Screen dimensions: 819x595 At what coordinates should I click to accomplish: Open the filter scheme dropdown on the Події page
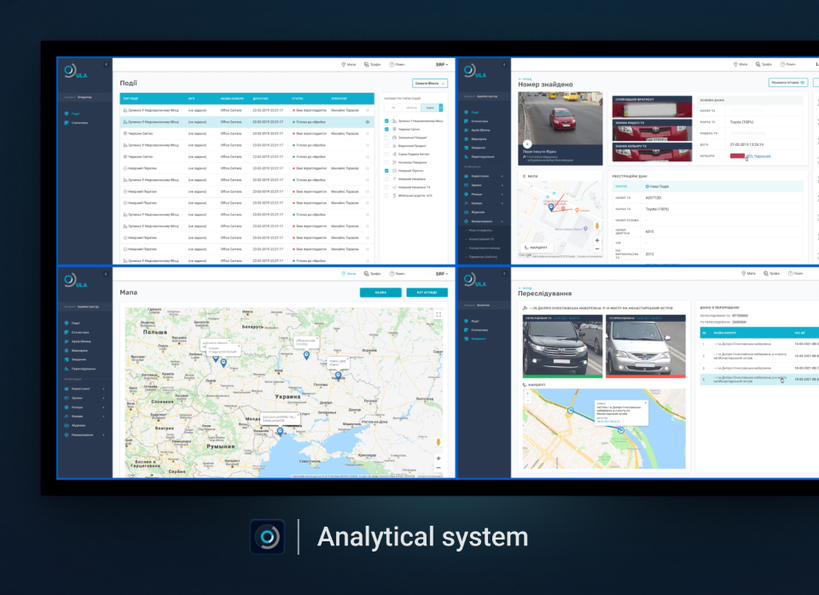pos(429,84)
